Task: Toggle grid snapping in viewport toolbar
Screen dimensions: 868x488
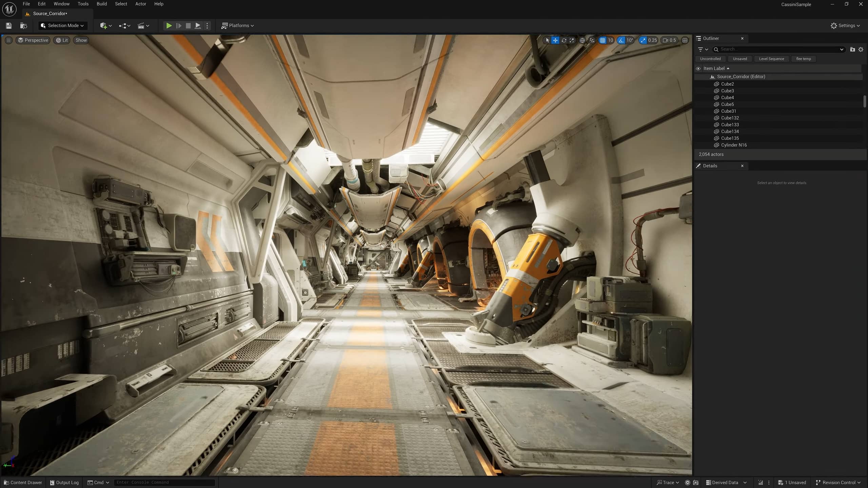Action: (x=603, y=40)
